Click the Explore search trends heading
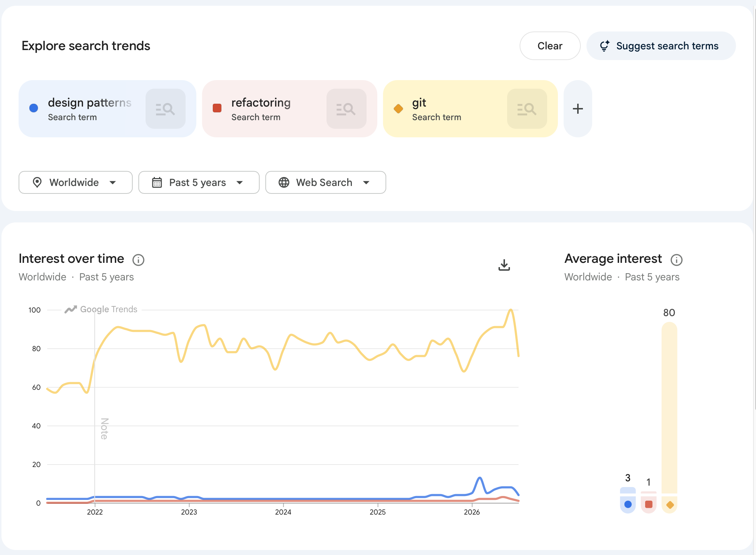 [x=86, y=46]
